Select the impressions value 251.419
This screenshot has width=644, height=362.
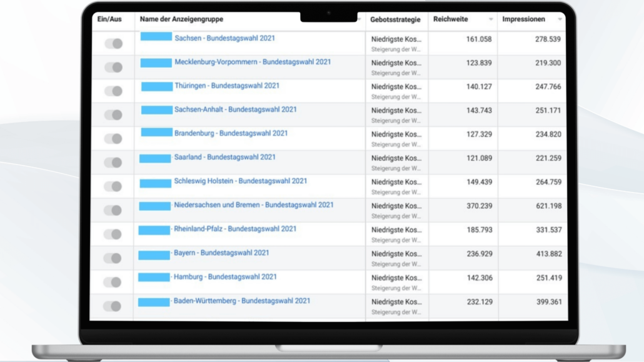tap(549, 278)
